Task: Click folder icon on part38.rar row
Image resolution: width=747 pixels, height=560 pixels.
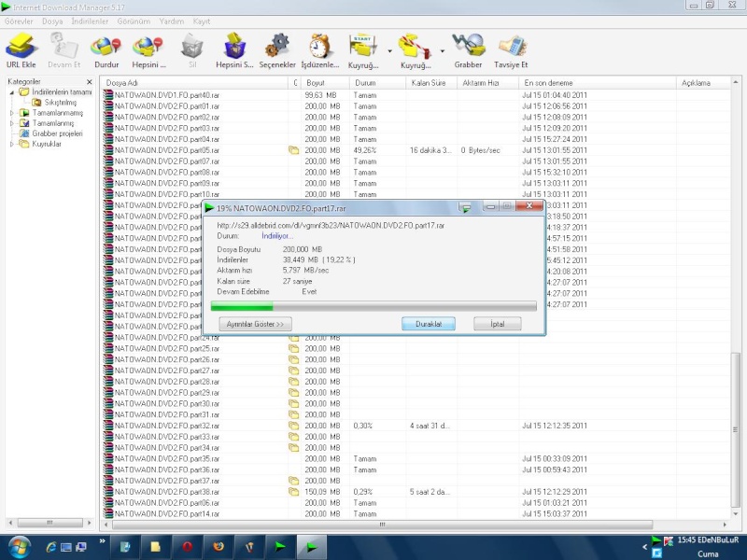Action: coord(293,492)
